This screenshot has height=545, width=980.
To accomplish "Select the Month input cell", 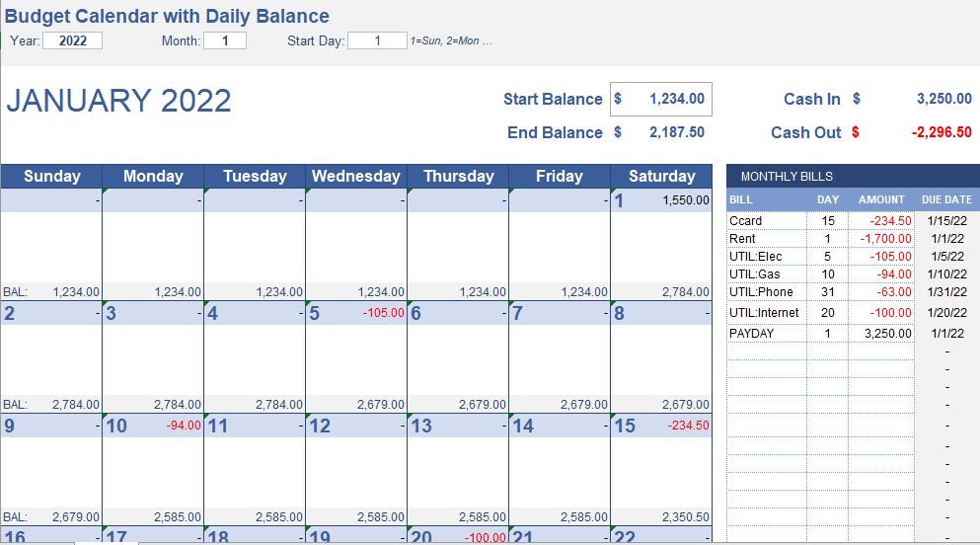I will tap(225, 40).
